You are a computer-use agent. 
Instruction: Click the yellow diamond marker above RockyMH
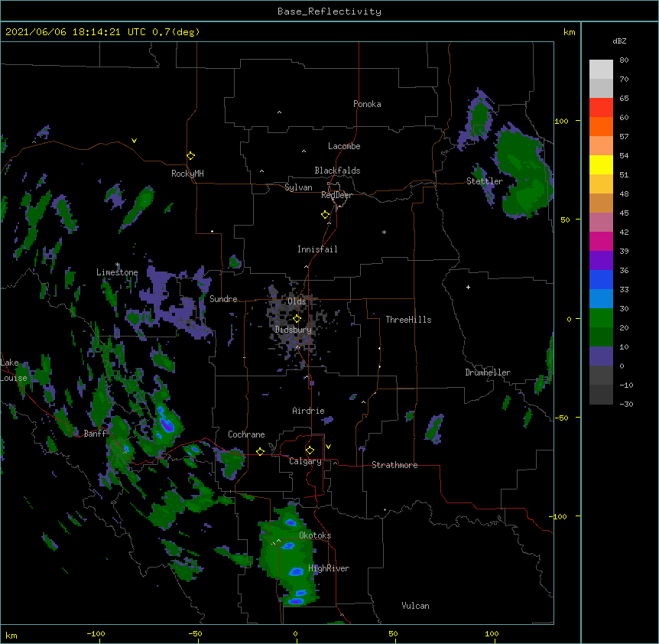[190, 156]
